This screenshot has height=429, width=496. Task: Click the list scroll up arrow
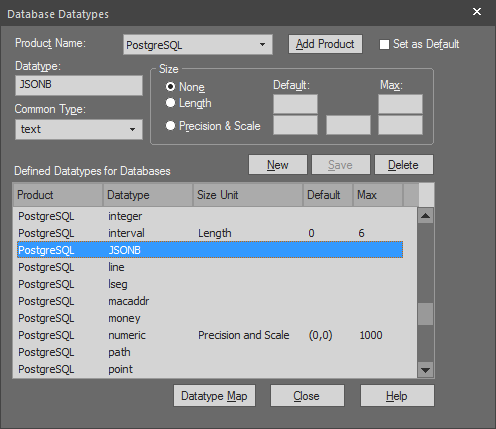(x=425, y=216)
